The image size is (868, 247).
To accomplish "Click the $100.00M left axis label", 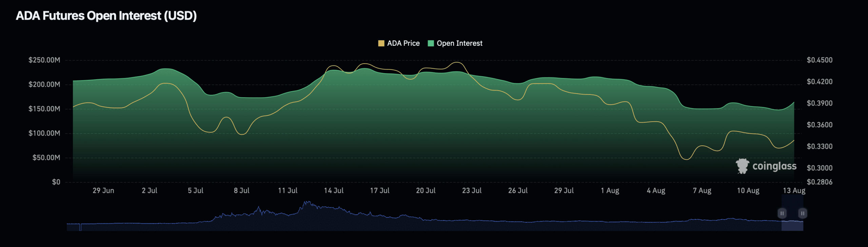I will pyautogui.click(x=44, y=133).
